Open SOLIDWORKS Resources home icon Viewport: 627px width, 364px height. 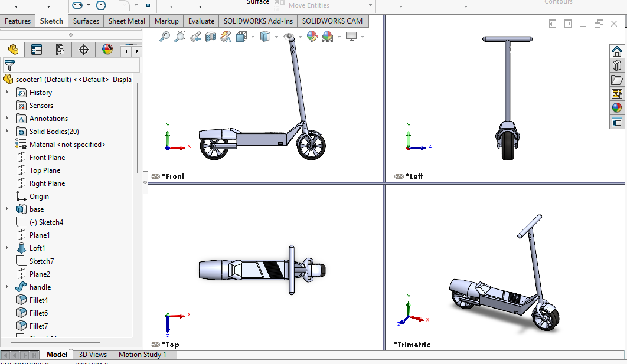[616, 51]
